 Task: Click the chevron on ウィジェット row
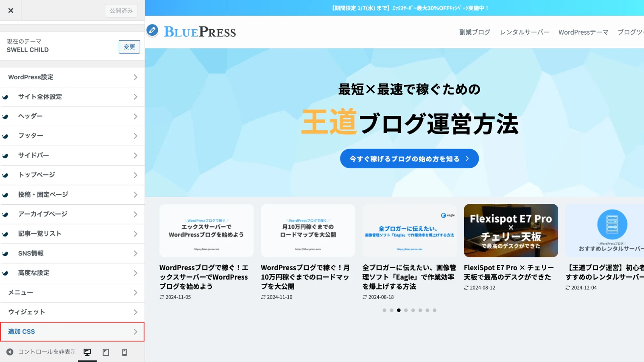(x=136, y=312)
